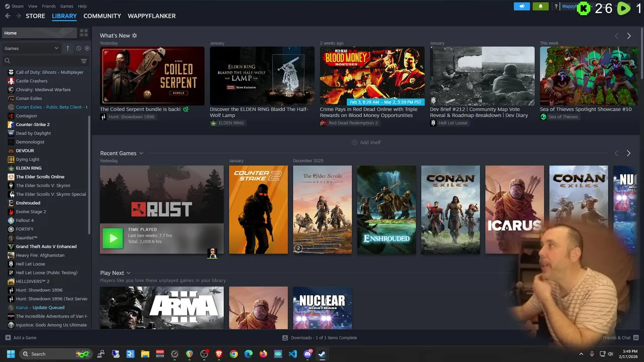Switch to the collections grid view icon
The image size is (644, 362).
click(x=84, y=33)
